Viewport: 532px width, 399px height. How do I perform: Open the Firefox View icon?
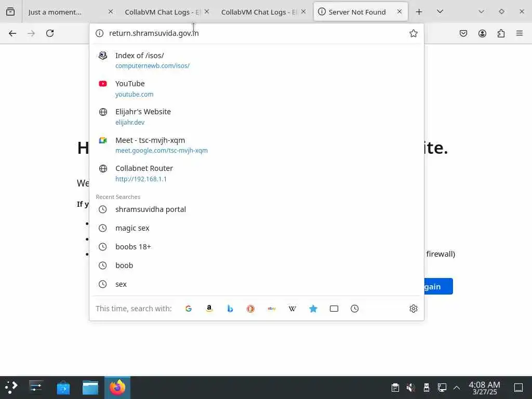tap(10, 12)
